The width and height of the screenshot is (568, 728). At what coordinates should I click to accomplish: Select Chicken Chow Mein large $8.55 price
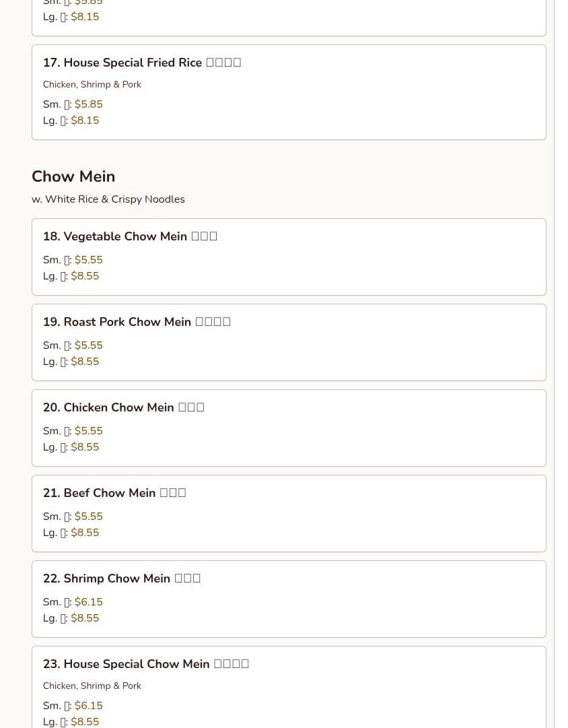(x=85, y=446)
